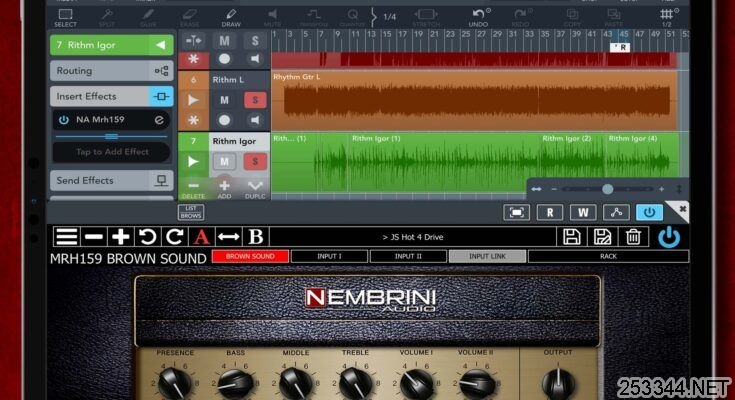Bypass plugin with large blue power button

[669, 237]
